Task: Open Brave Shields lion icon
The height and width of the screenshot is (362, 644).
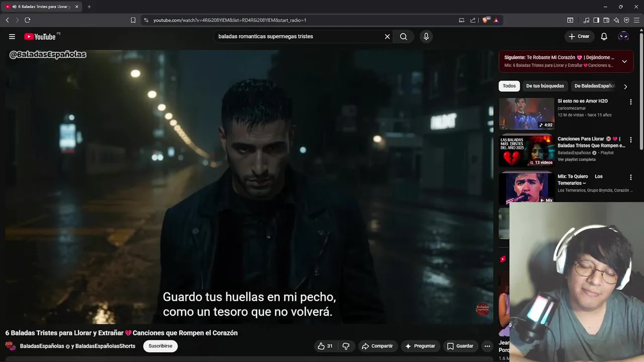Action: [x=485, y=20]
